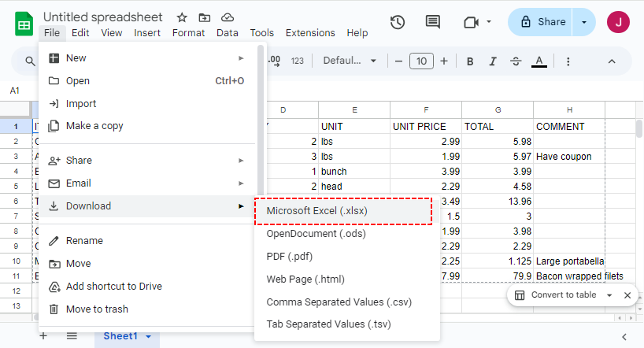Open the File menu
The image size is (644, 348).
pyautogui.click(x=52, y=33)
